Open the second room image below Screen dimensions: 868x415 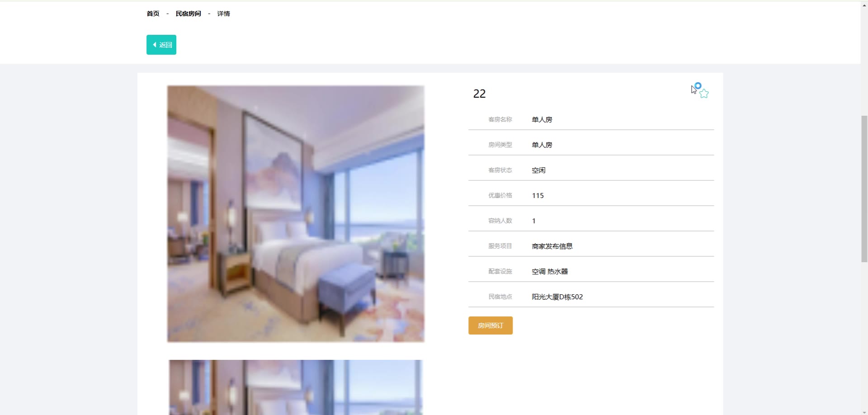click(x=296, y=387)
